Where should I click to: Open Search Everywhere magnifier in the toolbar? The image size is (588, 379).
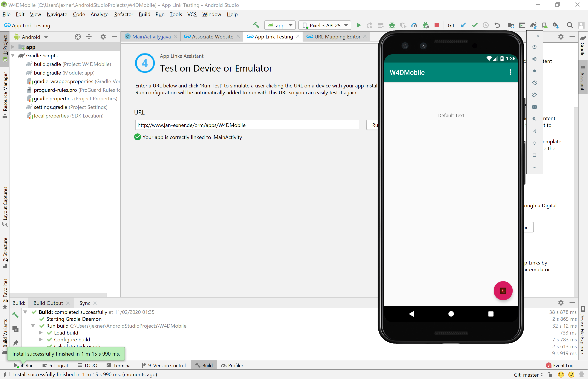(570, 25)
